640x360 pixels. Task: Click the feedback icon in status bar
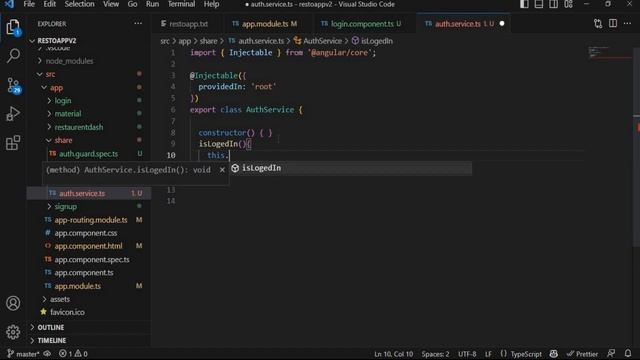[x=611, y=353]
